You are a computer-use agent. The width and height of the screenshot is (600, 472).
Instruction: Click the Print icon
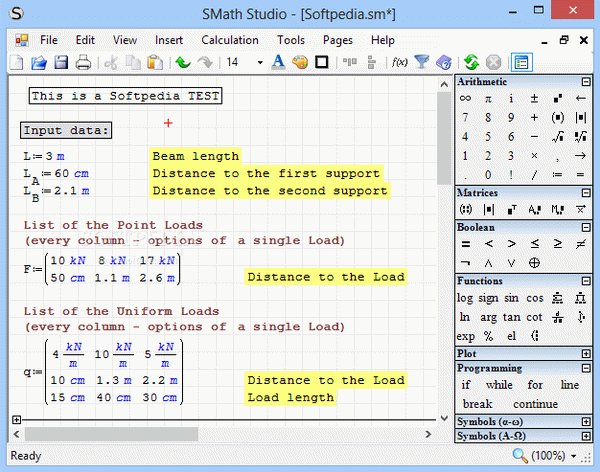[x=83, y=62]
